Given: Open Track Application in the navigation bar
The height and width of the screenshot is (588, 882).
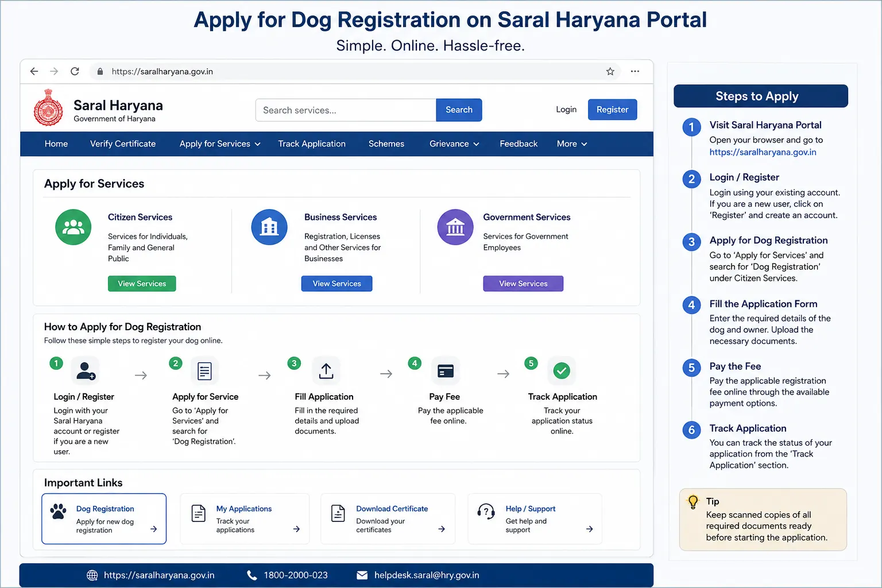Looking at the screenshot, I should click(312, 144).
